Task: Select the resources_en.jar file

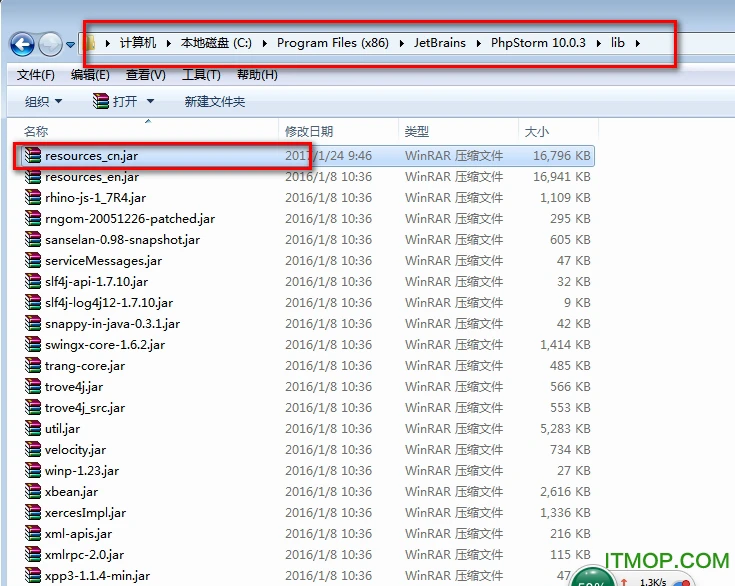Action: point(91,177)
